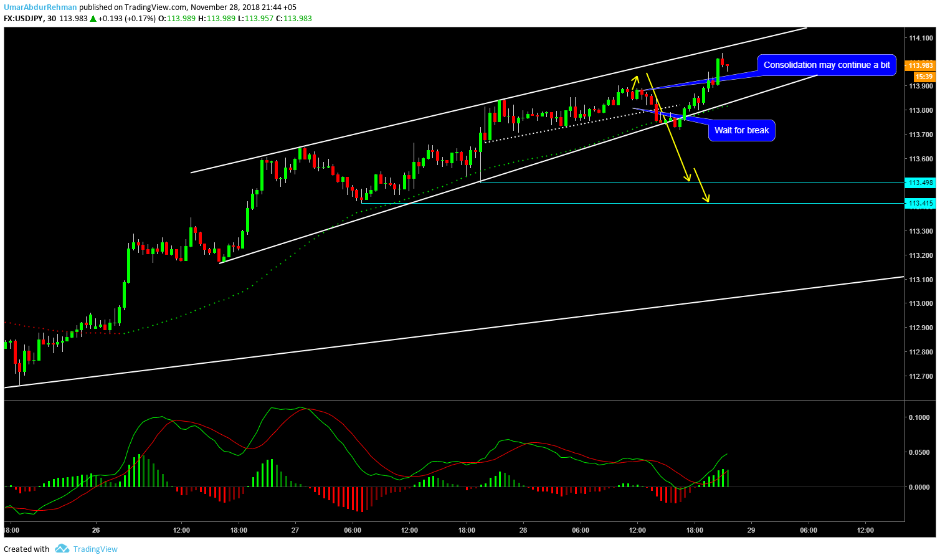940x560 pixels.
Task: Click the 113.415 horizontal level label
Action: 920,203
